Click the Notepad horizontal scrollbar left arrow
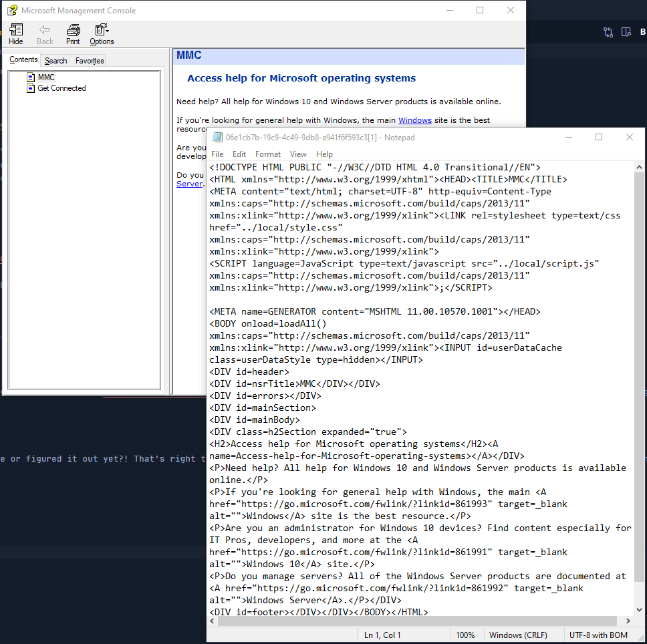The image size is (647, 644). click(212, 621)
